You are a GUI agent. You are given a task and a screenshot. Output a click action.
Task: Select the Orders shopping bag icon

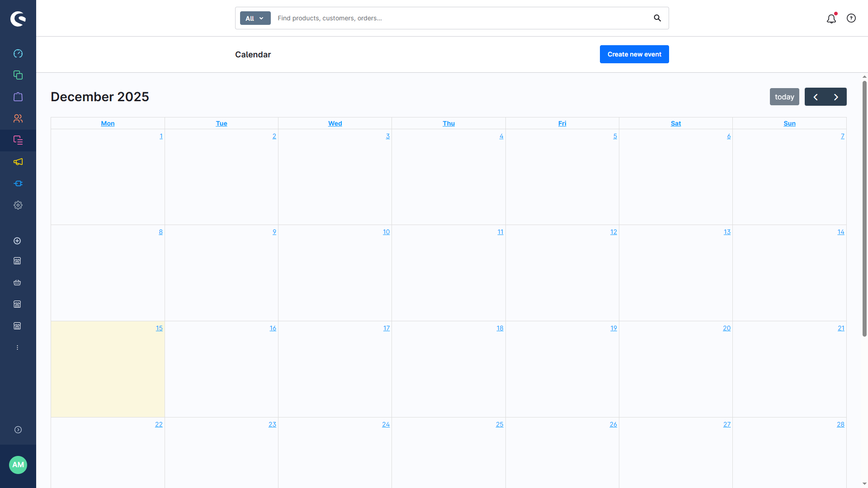point(18,97)
